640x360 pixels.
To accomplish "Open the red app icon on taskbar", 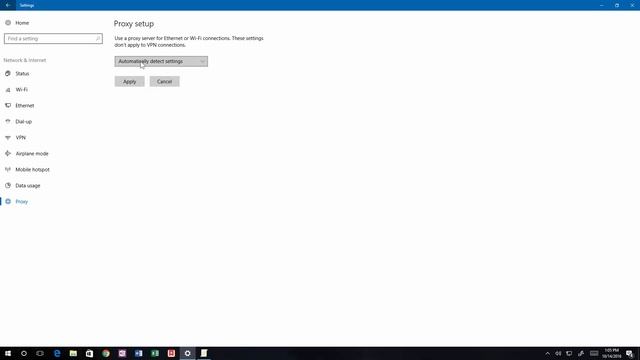I will pos(171,353).
